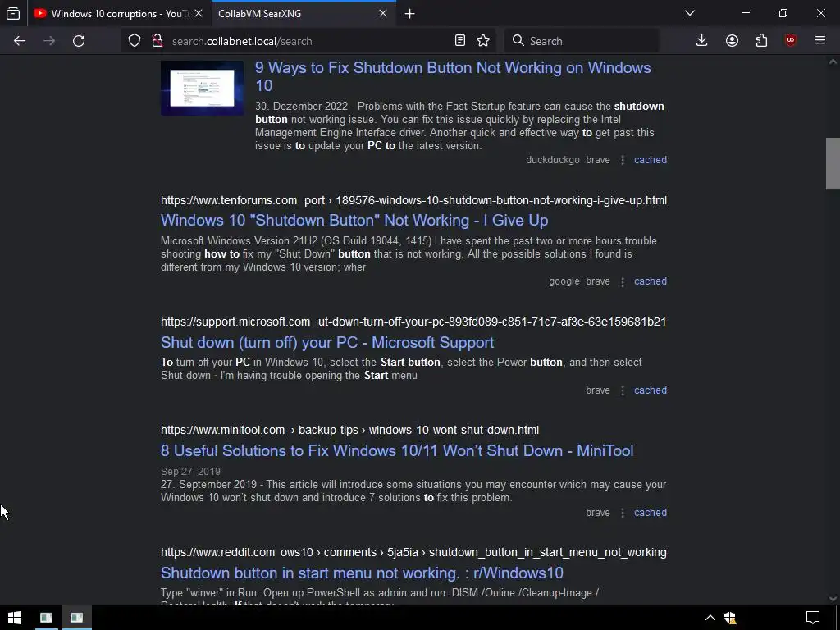Viewport: 840px width, 630px height.
Task: Open the MiniTool 8 Useful Solutions result
Action: (397, 450)
